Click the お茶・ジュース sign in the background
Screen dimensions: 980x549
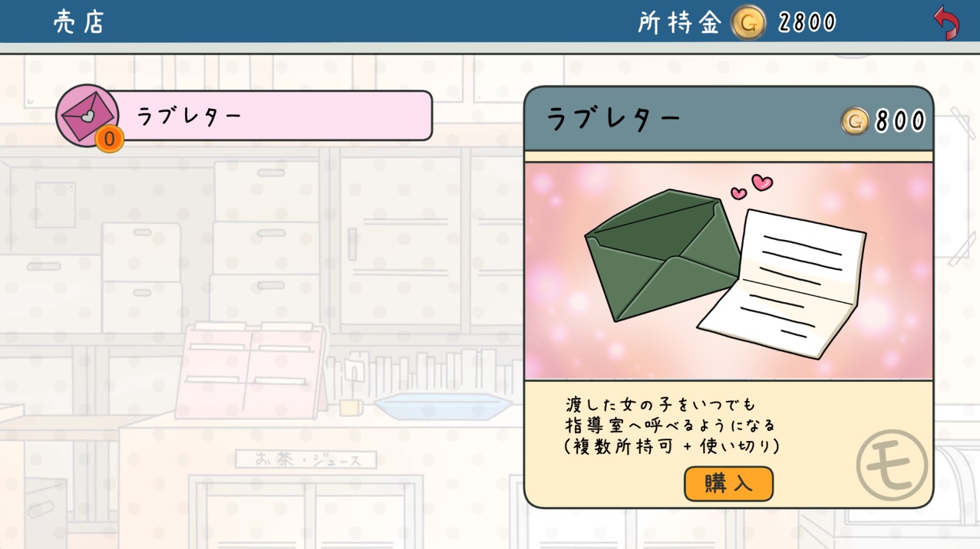point(305,460)
